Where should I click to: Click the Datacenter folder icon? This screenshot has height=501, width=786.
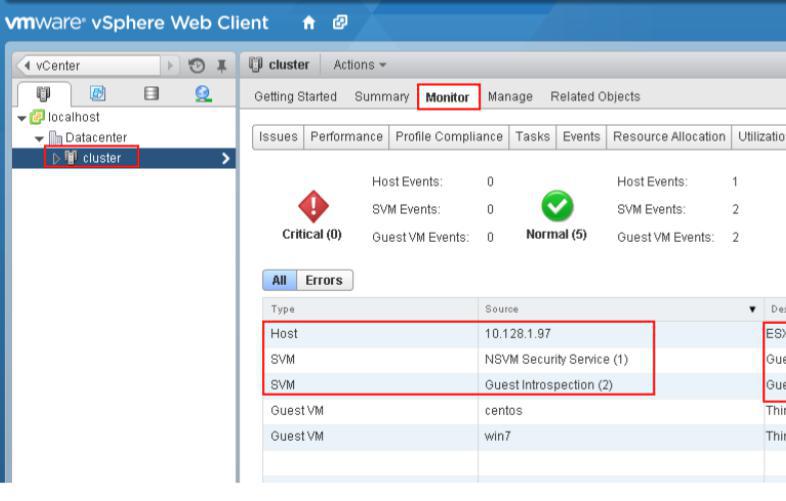[55, 137]
